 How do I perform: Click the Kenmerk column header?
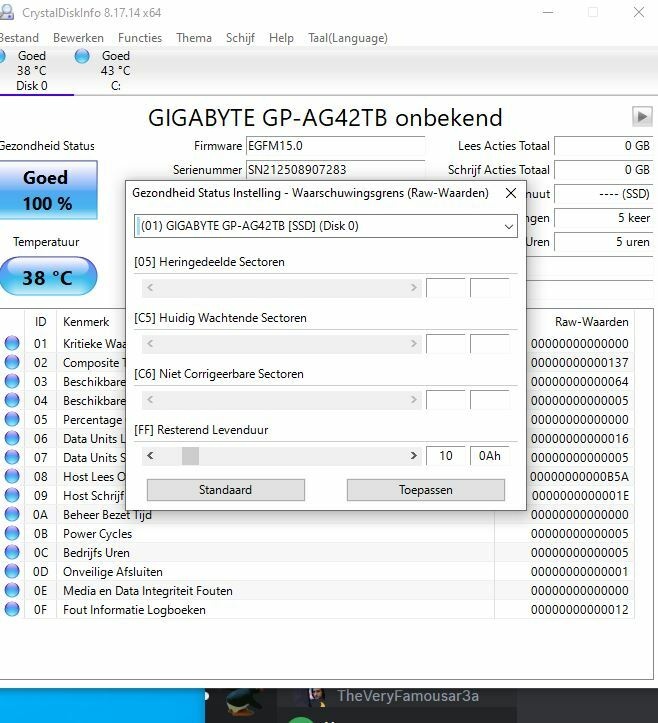pyautogui.click(x=86, y=321)
